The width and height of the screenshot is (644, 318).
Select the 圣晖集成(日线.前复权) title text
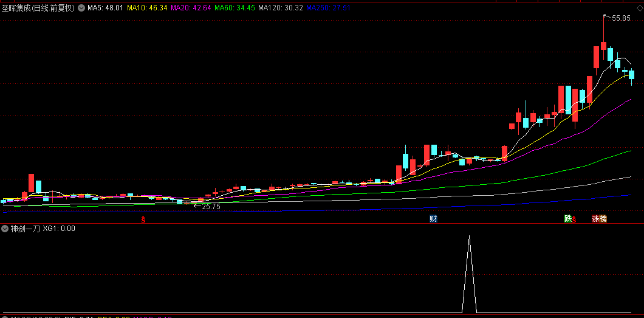point(39,8)
